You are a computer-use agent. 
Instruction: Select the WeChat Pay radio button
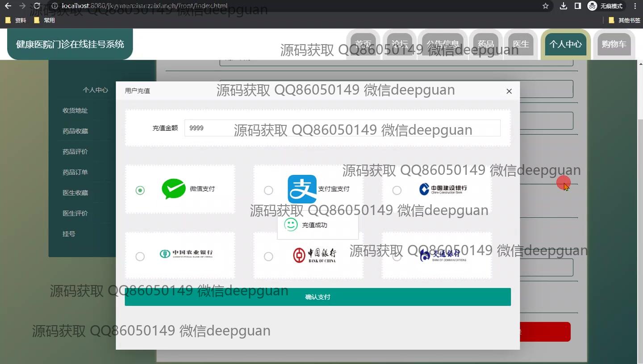click(140, 190)
